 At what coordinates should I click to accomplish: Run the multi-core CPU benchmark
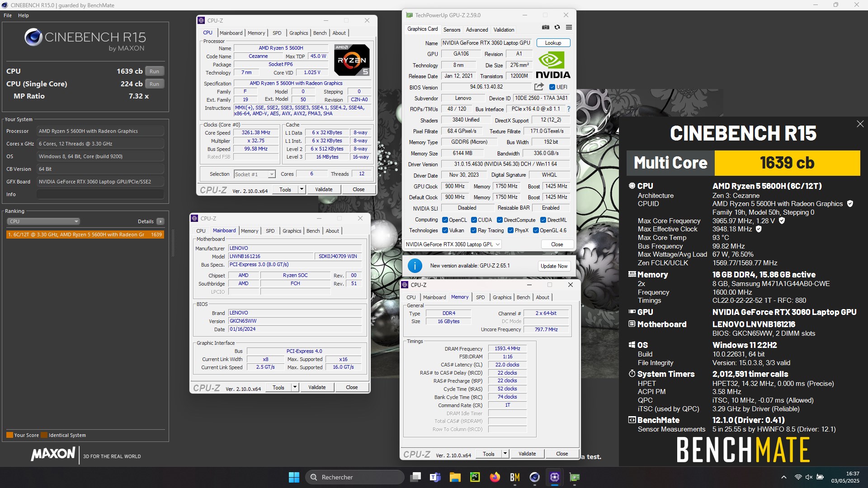(155, 71)
